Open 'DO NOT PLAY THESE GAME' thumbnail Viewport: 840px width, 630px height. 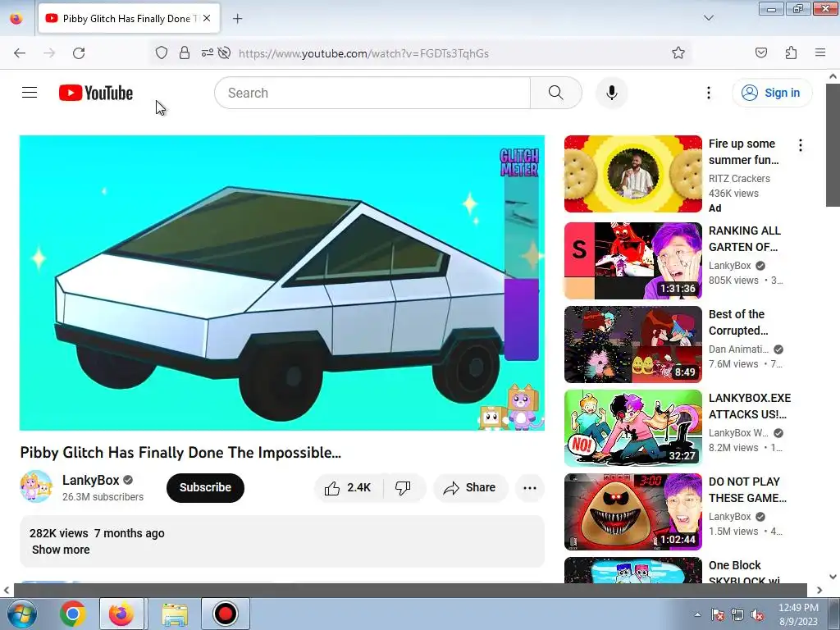tap(632, 512)
